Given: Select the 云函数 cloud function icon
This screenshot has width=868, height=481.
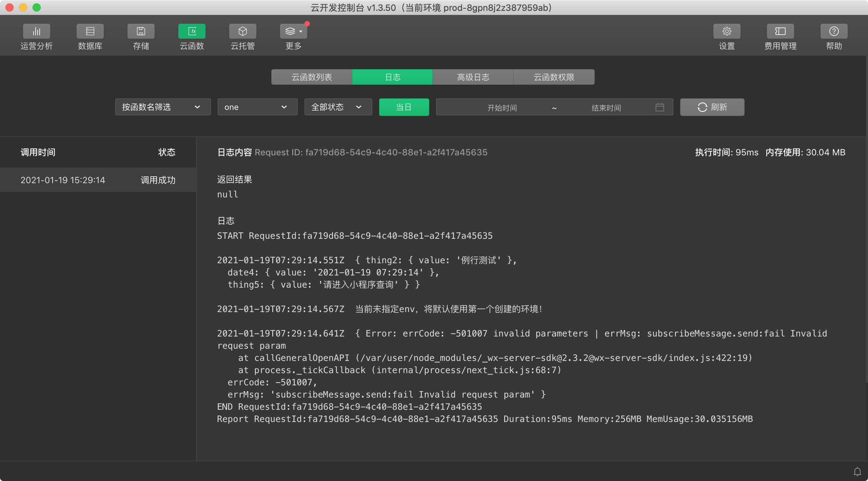Looking at the screenshot, I should click(192, 32).
